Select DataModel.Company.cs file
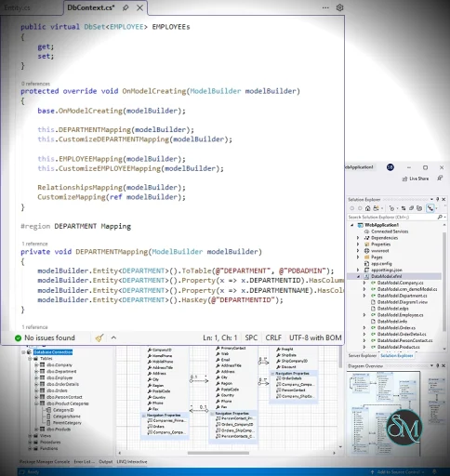Viewport: 450px width, 476px height. click(400, 283)
